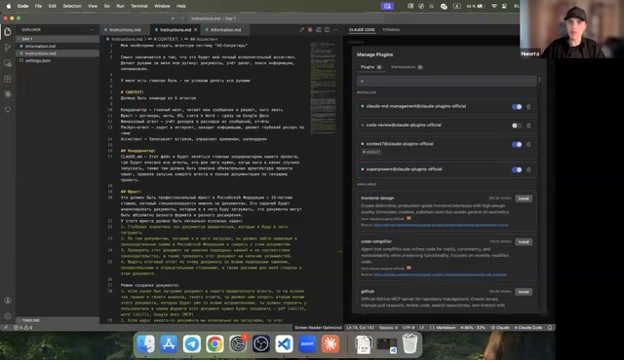Open the Explorer view in activity bar
The image size is (624, 360).
coord(8,32)
